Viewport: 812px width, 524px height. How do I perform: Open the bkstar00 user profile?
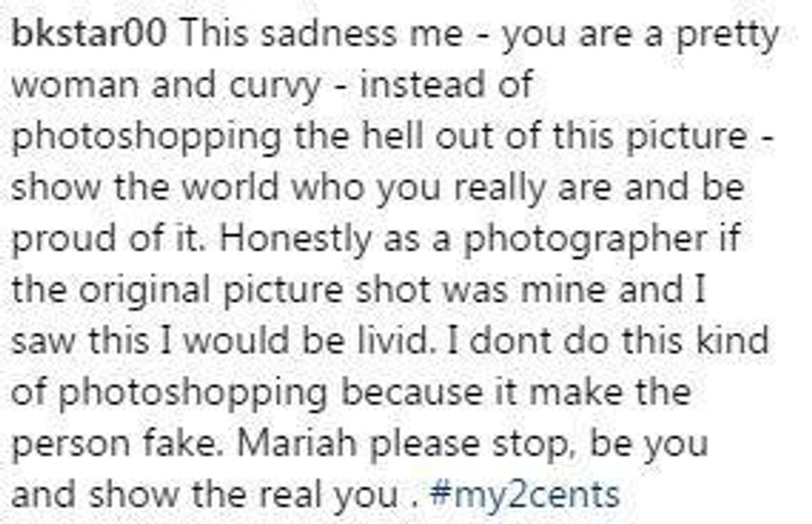point(89,33)
